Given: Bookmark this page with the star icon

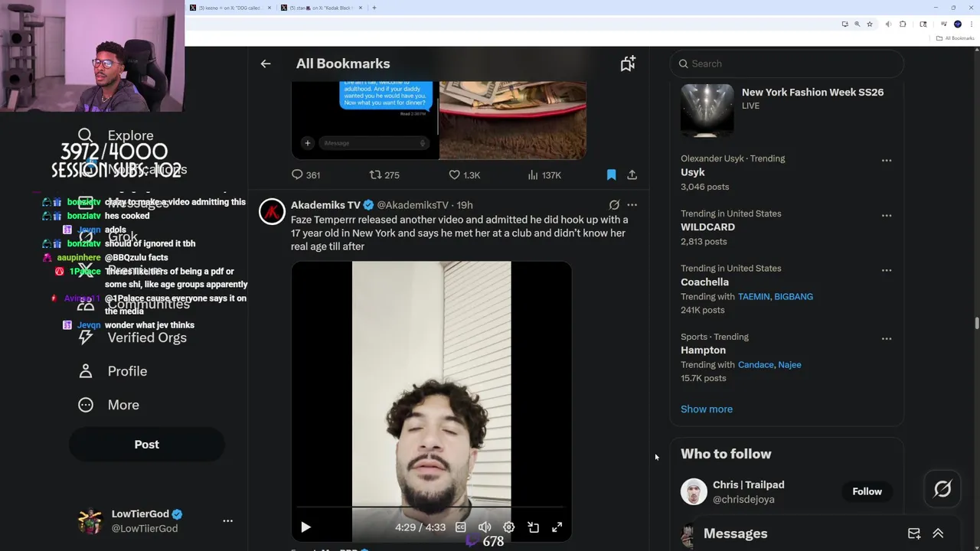Looking at the screenshot, I should pos(870,24).
